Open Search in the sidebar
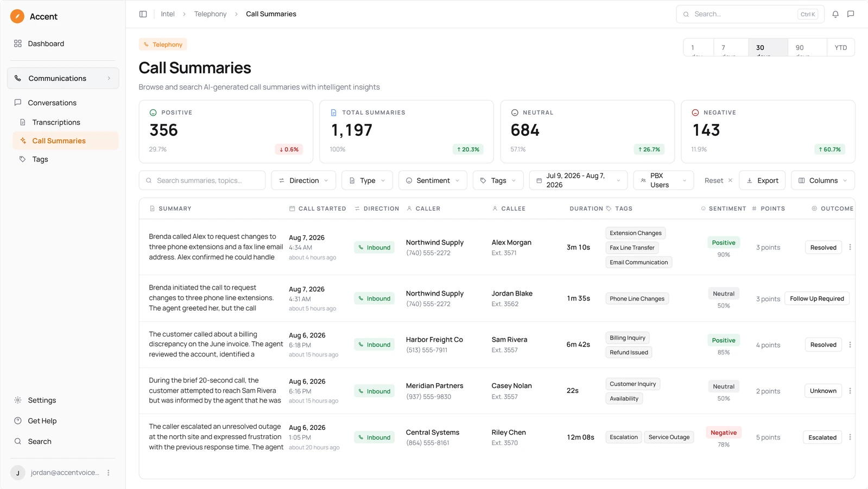This screenshot has width=868, height=489. click(63, 441)
